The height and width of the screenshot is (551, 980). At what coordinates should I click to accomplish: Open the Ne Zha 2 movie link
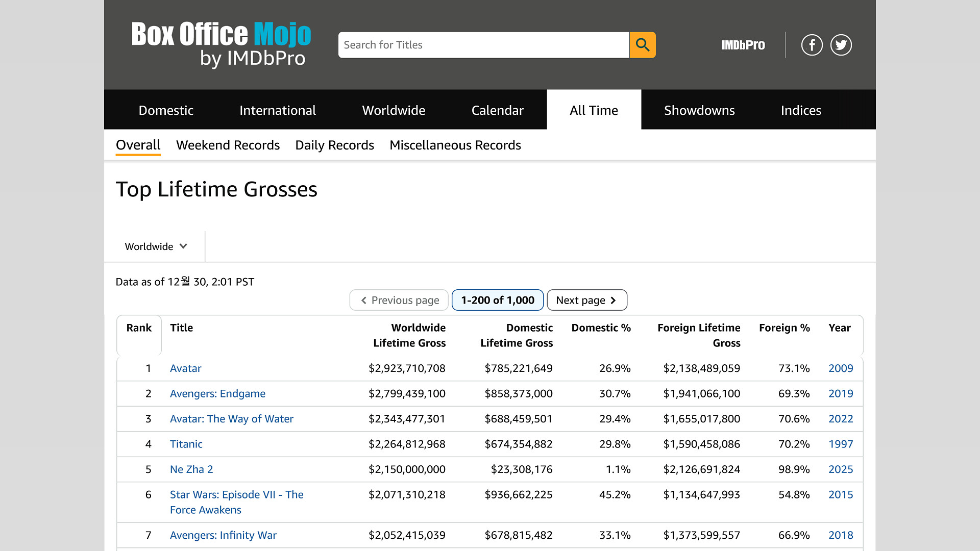pos(191,469)
